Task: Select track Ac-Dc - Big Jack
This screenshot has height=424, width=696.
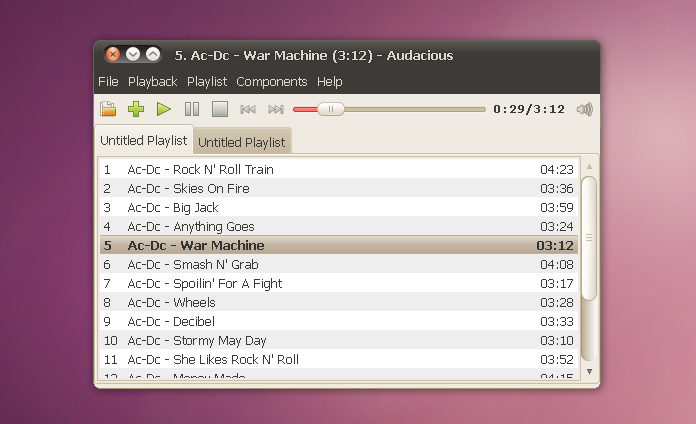Action: click(339, 207)
